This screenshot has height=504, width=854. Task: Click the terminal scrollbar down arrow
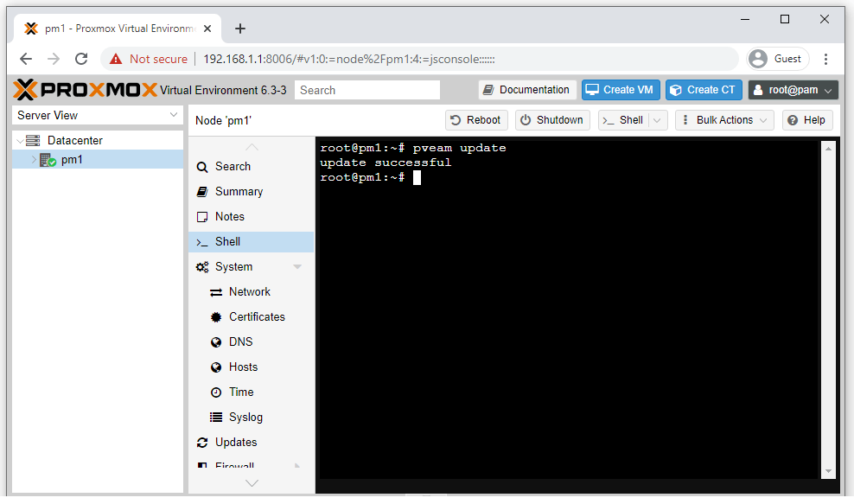tap(828, 471)
